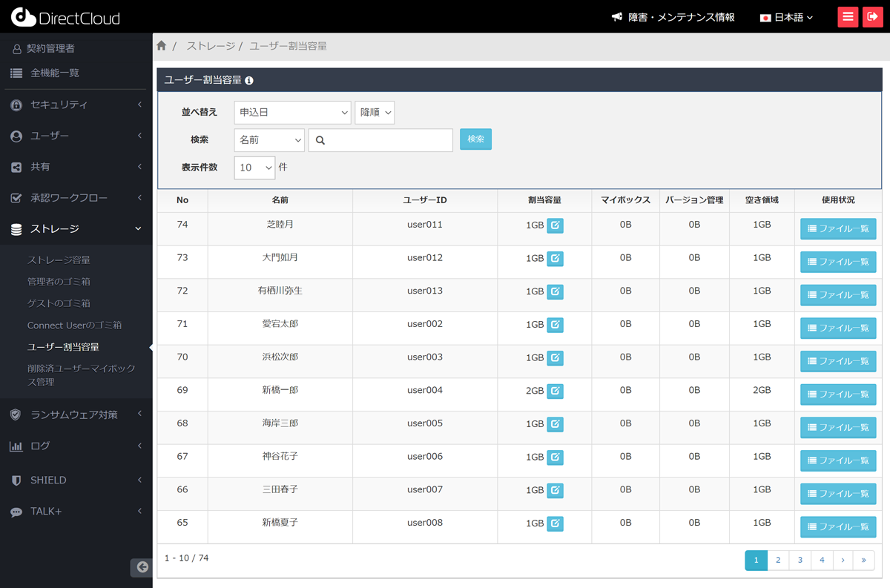This screenshot has width=890, height=588.
Task: Open ファイル一覧 for user013
Action: point(838,295)
